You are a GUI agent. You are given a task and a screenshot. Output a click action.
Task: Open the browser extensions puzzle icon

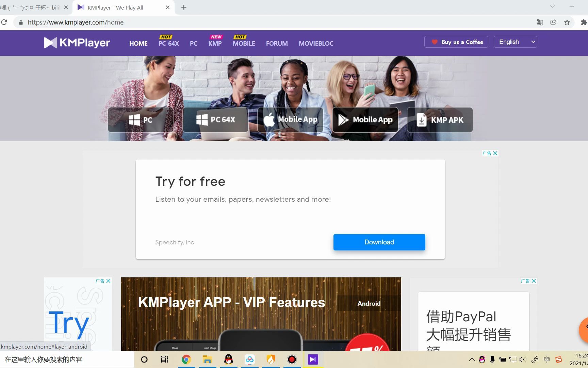tap(584, 22)
